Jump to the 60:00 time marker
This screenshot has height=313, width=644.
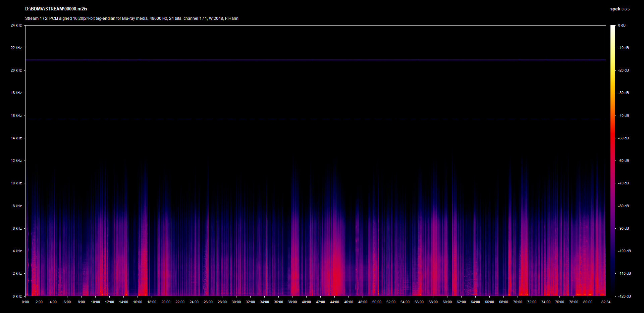point(447,302)
